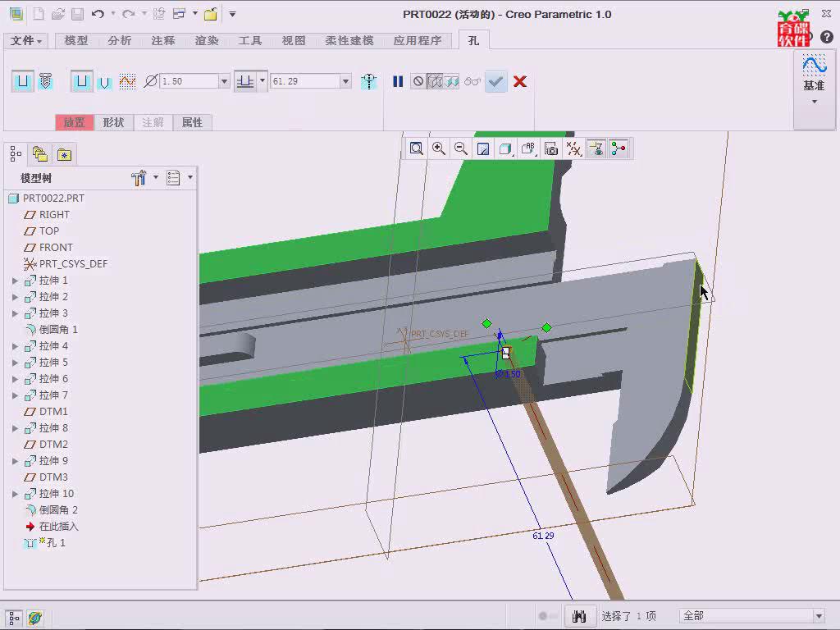The width and height of the screenshot is (840, 630).
Task: Open datum display filters icon
Action: pos(573,148)
